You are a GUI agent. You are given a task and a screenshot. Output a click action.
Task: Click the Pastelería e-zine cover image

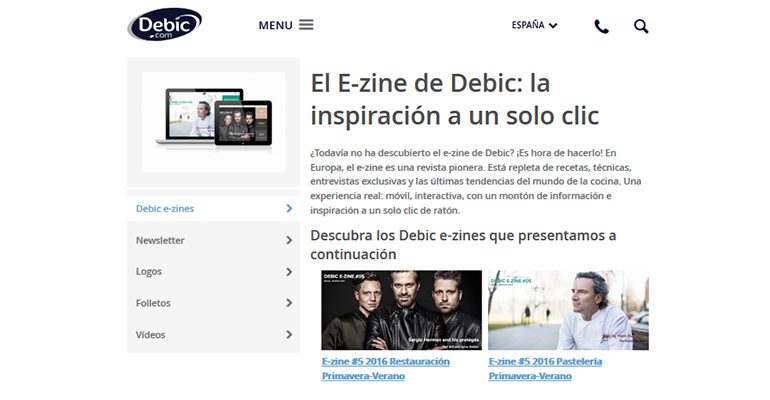point(568,310)
